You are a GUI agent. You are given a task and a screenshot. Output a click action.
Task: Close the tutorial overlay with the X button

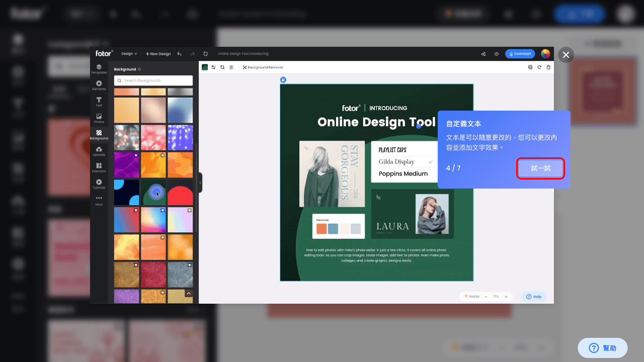(566, 55)
